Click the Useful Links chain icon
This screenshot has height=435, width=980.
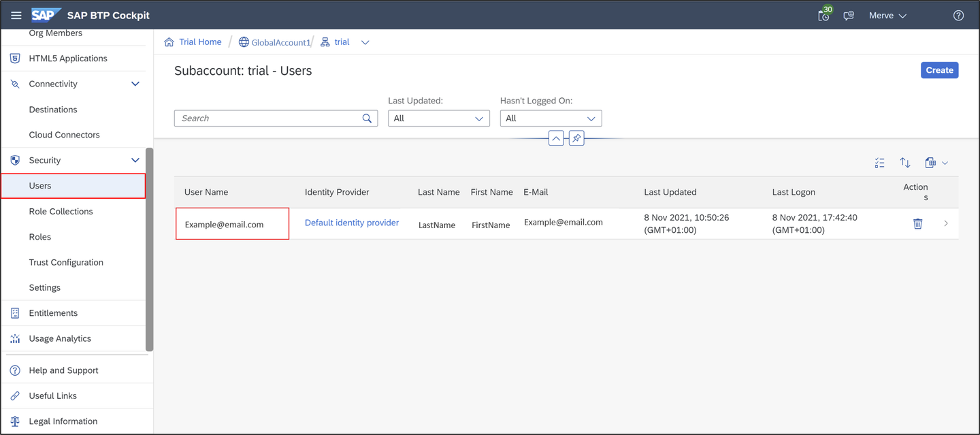click(15, 396)
